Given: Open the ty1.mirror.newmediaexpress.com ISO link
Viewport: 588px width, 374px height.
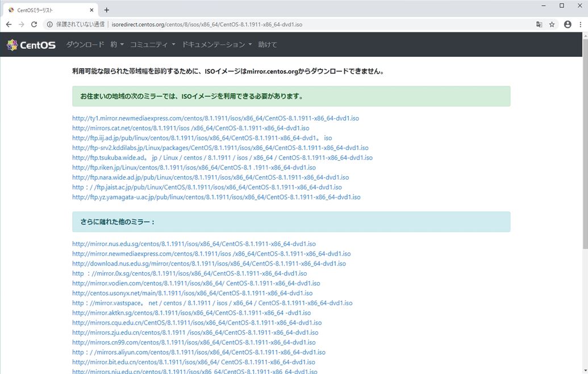Looking at the screenshot, I should (x=216, y=118).
